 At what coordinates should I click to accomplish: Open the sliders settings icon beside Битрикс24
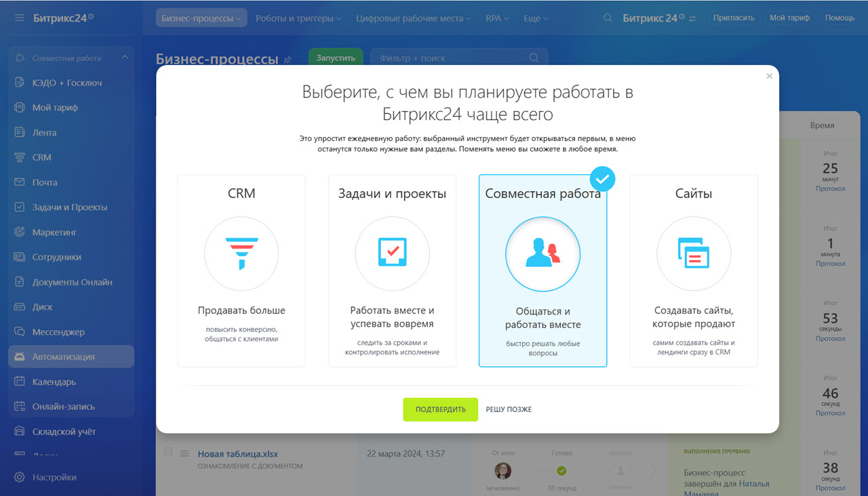pos(692,18)
